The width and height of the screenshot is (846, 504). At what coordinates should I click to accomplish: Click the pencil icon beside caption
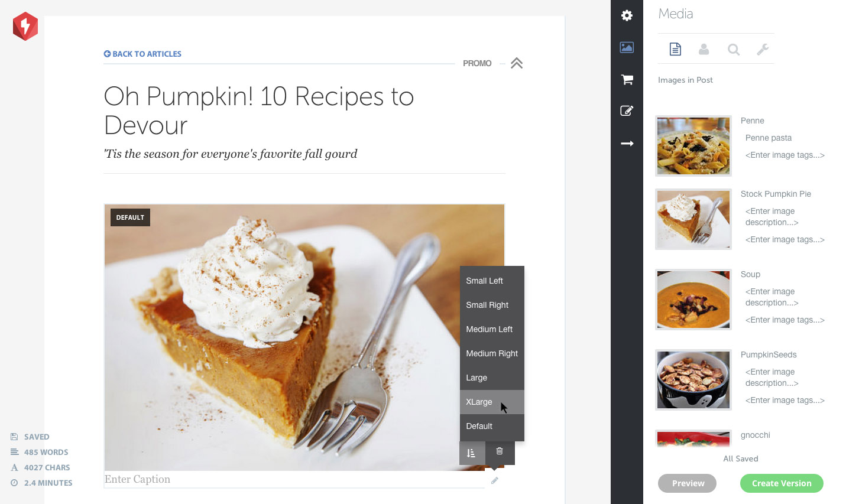coord(495,481)
